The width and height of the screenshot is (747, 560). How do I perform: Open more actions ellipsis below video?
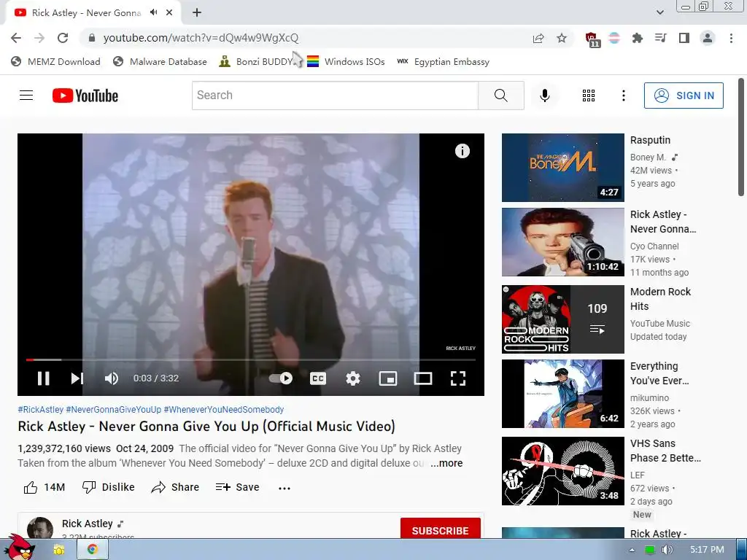pos(285,488)
